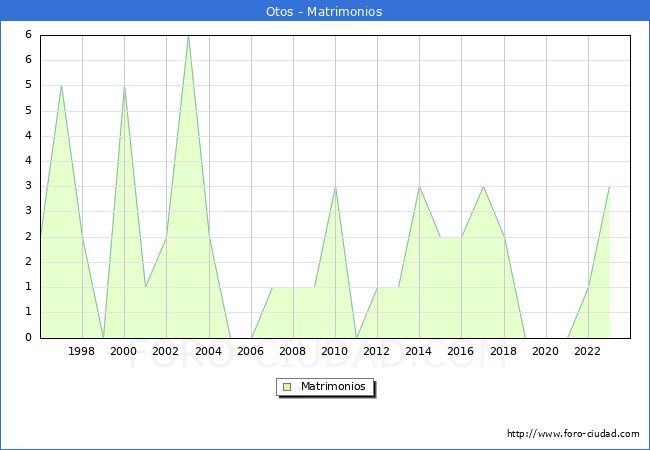The width and height of the screenshot is (650, 450).
Task: Click the 2010 peak data point
Action: click(x=335, y=187)
